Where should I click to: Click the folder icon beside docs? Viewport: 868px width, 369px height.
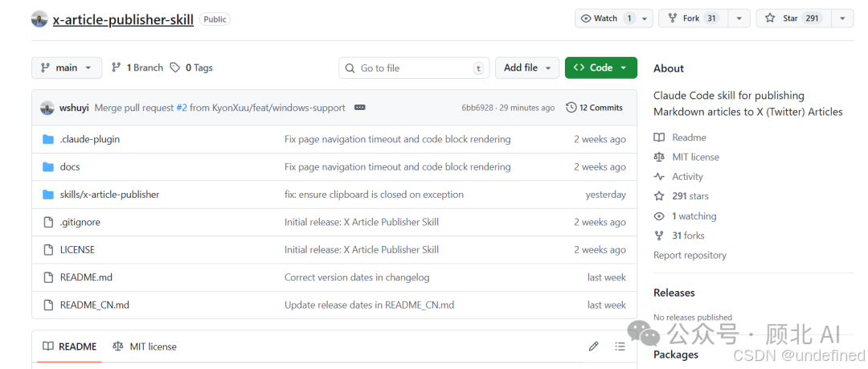48,166
